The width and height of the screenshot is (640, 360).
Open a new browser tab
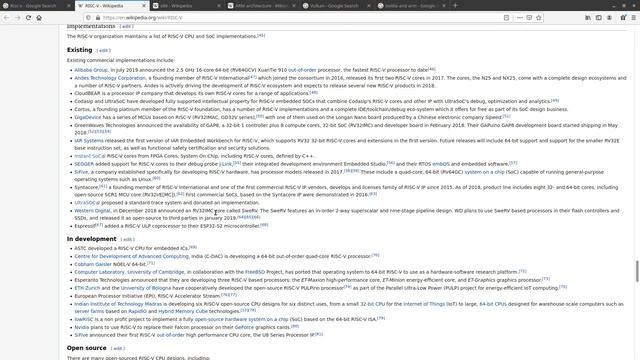click(455, 6)
